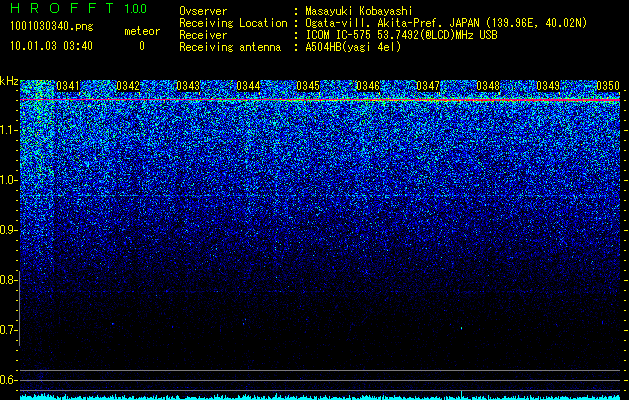The image size is (629, 400).
Task: Click the 1.0 frequency axis label
Action: click(9, 180)
